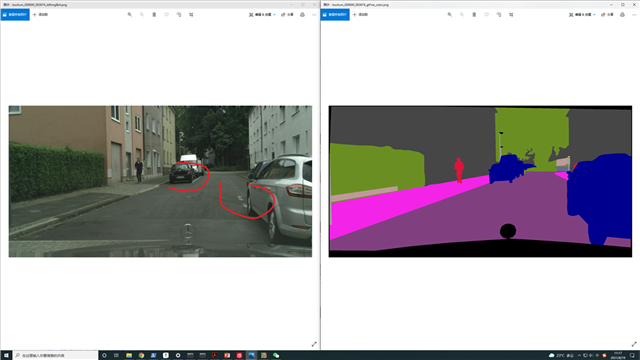The height and width of the screenshot is (360, 640).
Task: Open more options ellipsis in right window
Action: [634, 15]
